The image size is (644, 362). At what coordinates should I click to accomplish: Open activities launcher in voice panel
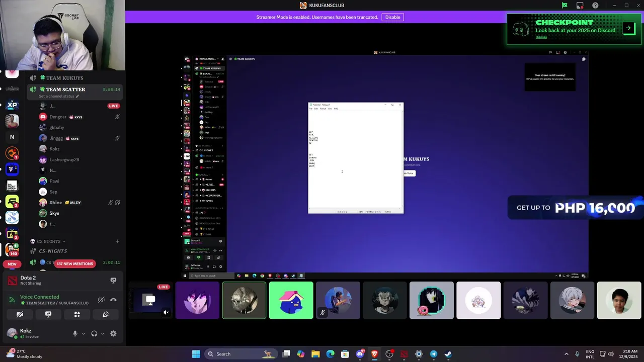[x=77, y=314]
